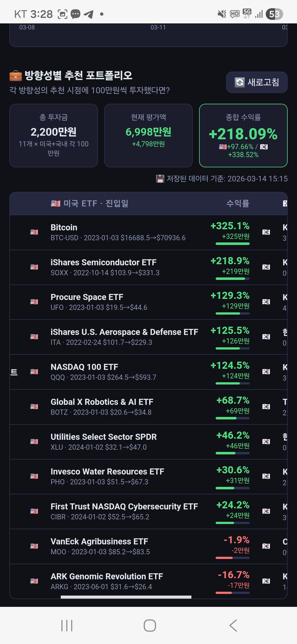Tap the Korean flag icon in Bitcoin row
Image resolution: width=297 pixels, height=644 pixels.
tap(266, 232)
